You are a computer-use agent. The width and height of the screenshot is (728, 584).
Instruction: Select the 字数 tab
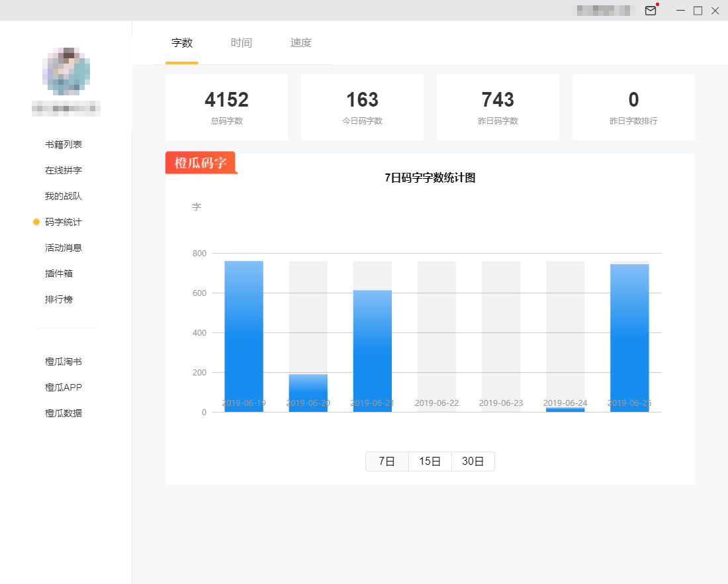(x=182, y=43)
